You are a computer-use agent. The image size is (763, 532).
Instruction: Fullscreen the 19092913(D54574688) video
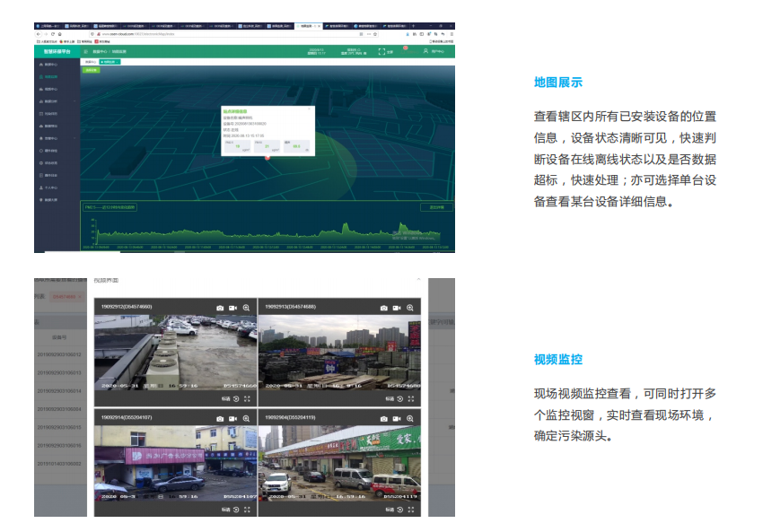point(411,398)
